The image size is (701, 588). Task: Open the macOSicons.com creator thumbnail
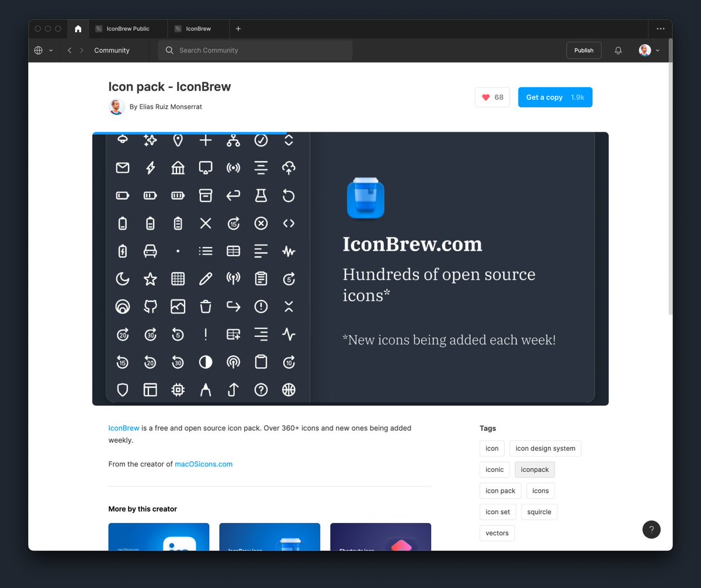(159, 537)
